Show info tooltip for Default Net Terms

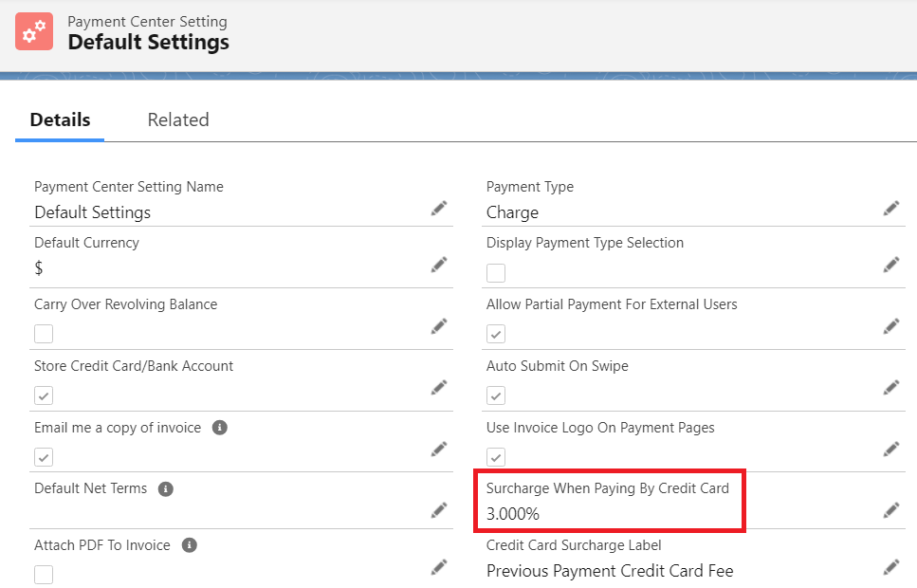166,489
